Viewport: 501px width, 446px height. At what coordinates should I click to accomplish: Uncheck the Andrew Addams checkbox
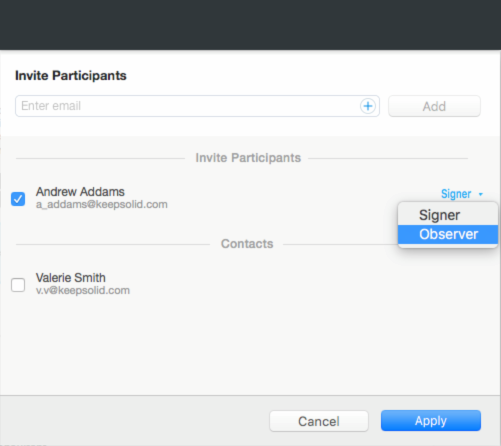click(18, 199)
